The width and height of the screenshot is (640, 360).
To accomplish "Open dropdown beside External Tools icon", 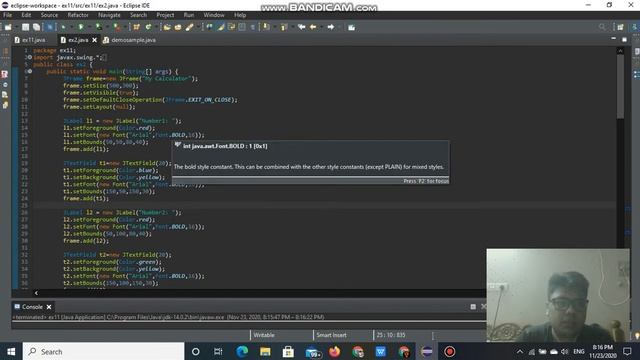I will point(125,27).
